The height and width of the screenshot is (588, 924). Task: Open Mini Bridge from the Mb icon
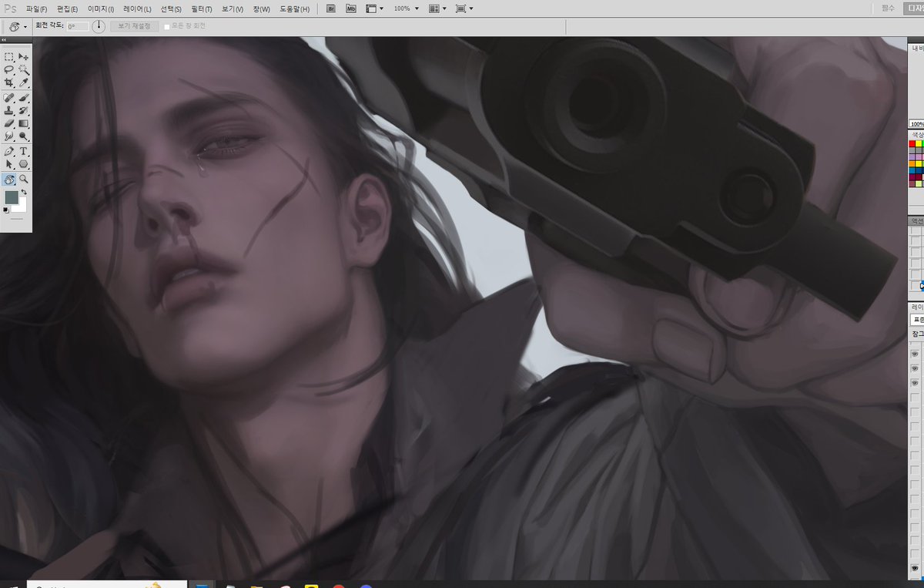351,8
